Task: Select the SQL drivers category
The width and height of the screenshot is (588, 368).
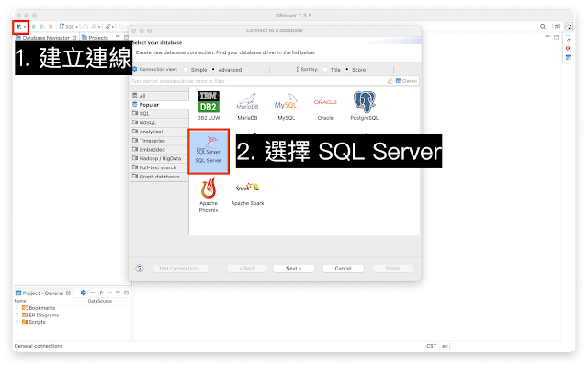Action: point(160,114)
